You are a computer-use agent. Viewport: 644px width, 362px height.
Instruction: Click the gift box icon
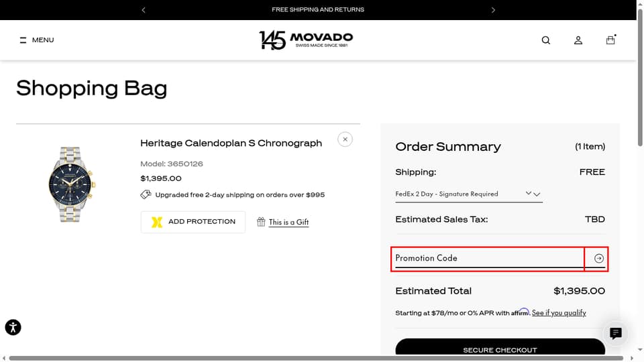261,222
